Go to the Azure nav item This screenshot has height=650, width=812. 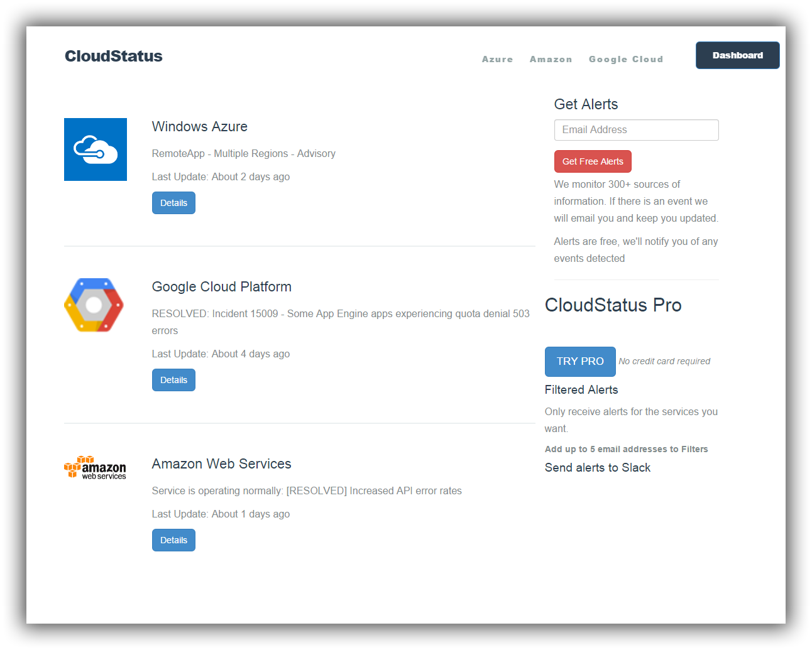click(x=497, y=59)
